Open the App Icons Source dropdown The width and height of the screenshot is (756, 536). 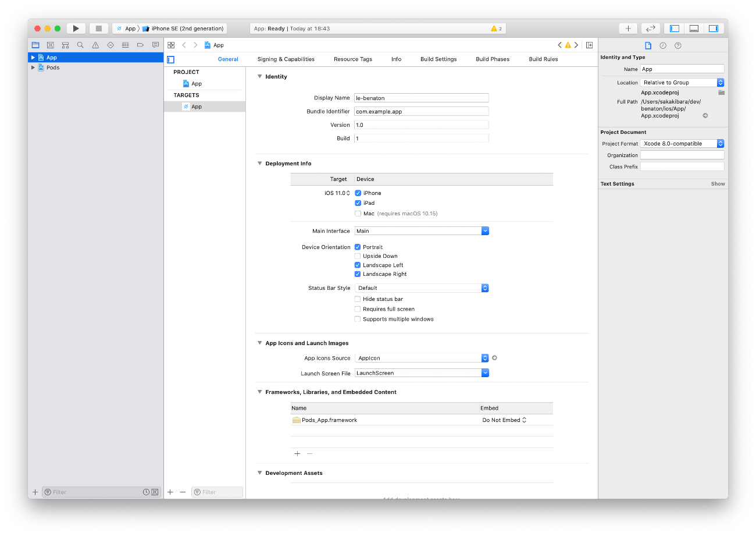point(422,358)
